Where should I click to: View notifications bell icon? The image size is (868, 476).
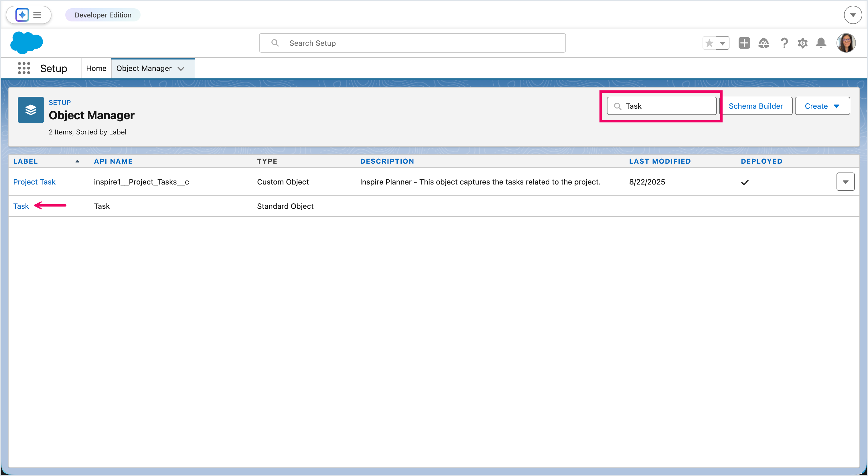[x=821, y=43]
